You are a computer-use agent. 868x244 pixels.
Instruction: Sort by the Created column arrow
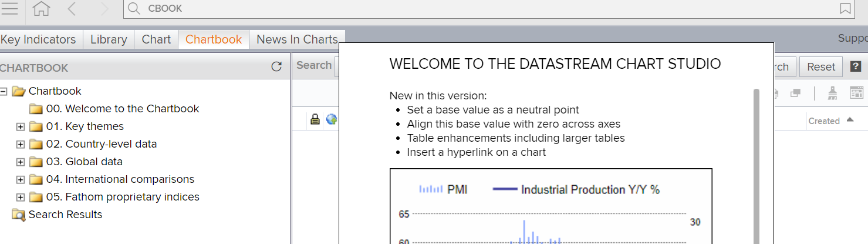tap(850, 120)
